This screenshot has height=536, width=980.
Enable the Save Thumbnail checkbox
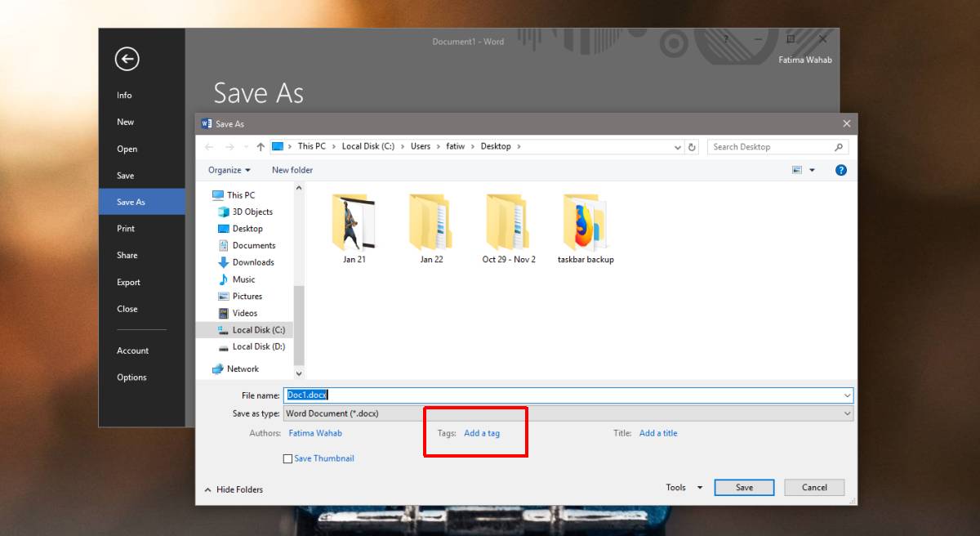point(287,459)
